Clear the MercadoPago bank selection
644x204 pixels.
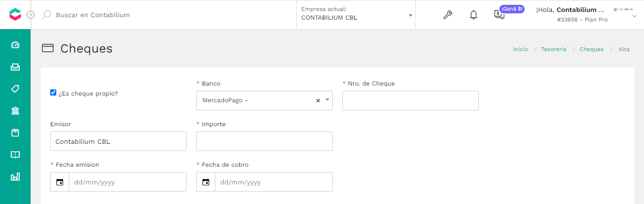(x=318, y=101)
